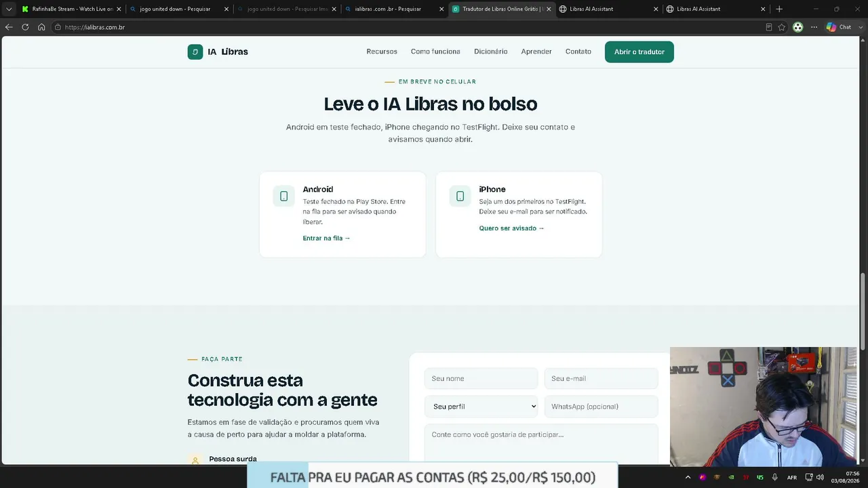Click the 'Conte como você gostaria de participar' textarea
The height and width of the screenshot is (488, 868).
(x=541, y=444)
